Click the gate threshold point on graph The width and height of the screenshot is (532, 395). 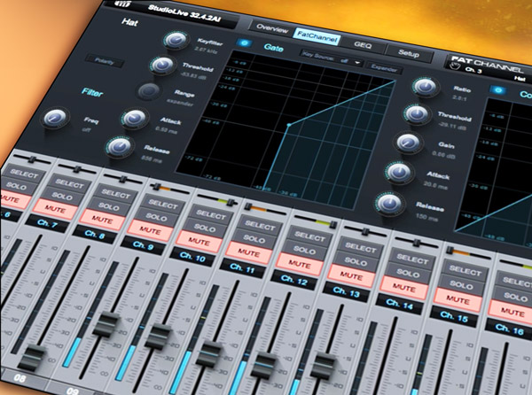click(x=289, y=125)
